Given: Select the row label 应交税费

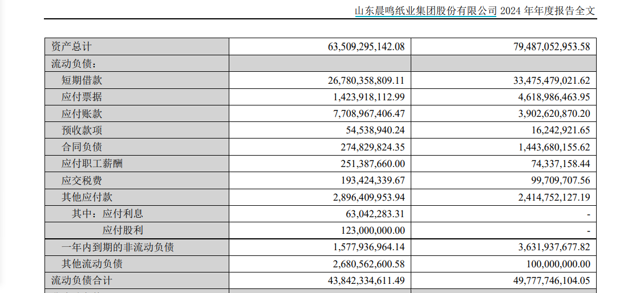Looking at the screenshot, I should [82, 181].
